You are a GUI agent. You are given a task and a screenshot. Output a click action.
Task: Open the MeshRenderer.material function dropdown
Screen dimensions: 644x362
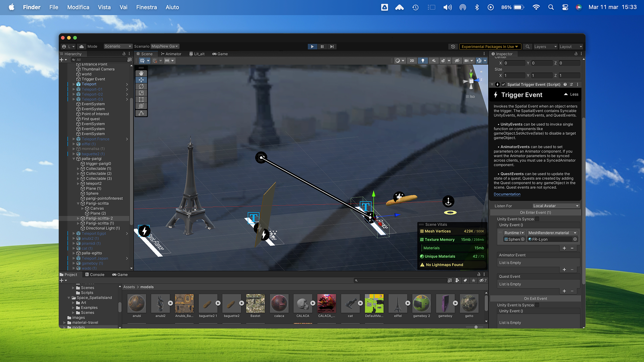coord(552,233)
